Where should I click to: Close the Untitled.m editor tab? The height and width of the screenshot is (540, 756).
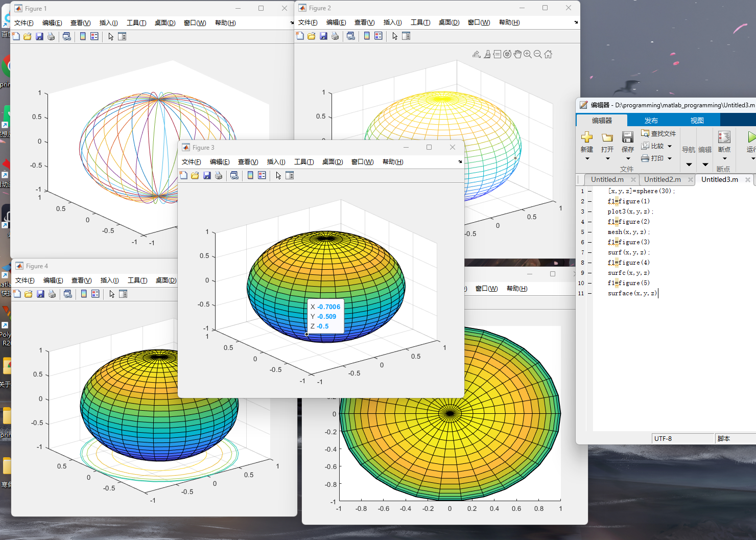[633, 180]
